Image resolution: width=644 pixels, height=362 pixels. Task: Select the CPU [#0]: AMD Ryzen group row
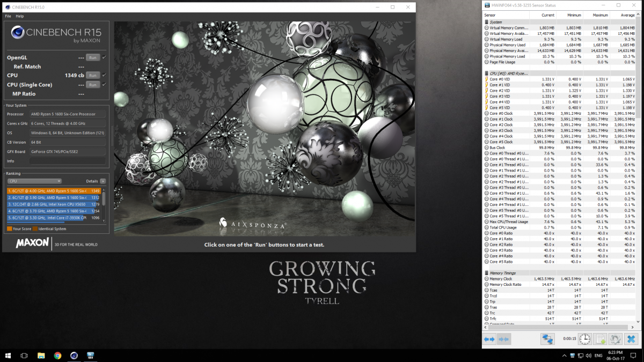coord(560,73)
